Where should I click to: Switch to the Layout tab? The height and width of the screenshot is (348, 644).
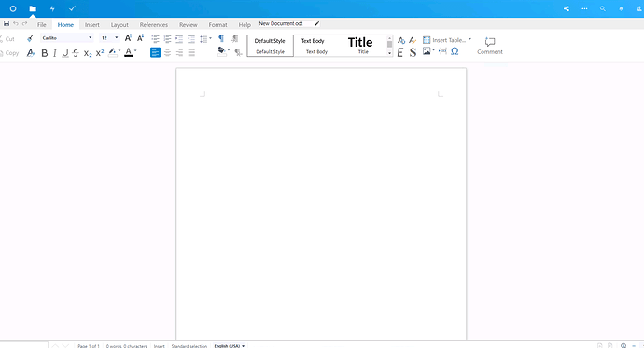click(x=119, y=24)
